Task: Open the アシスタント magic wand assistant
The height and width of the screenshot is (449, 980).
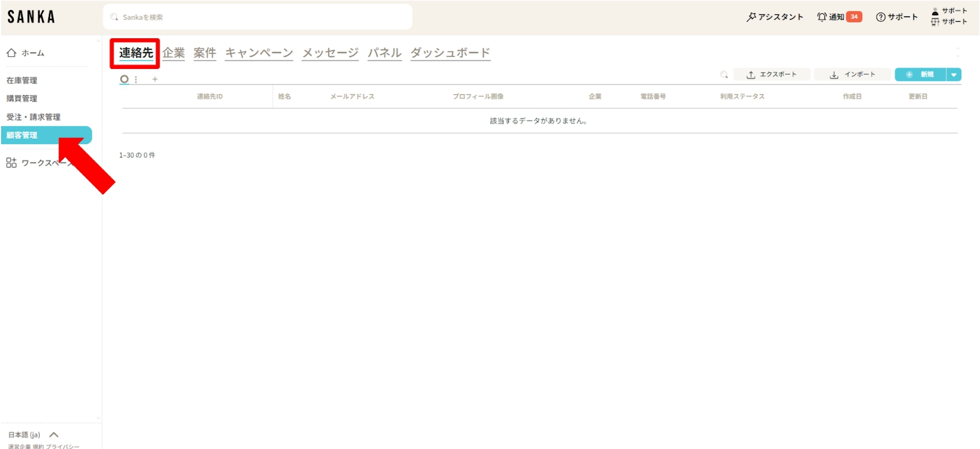Action: [x=774, y=17]
